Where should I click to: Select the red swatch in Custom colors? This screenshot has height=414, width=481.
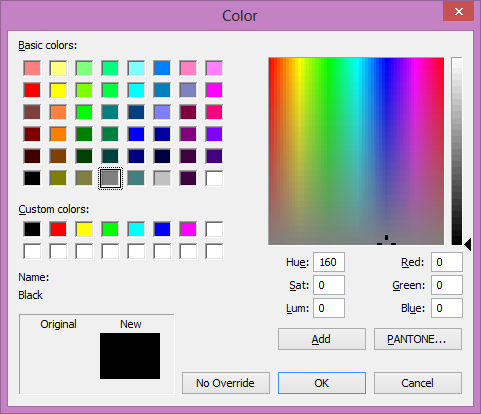[58, 229]
